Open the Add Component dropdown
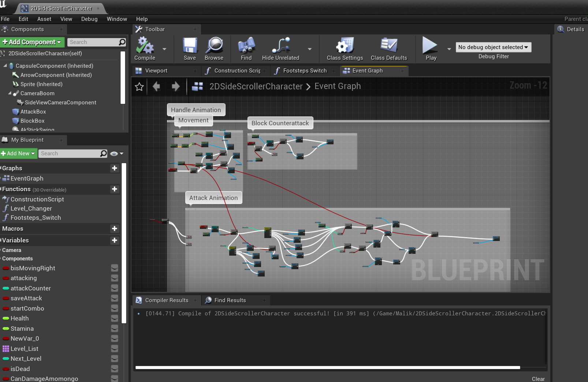This screenshot has height=382, width=588. (32, 42)
